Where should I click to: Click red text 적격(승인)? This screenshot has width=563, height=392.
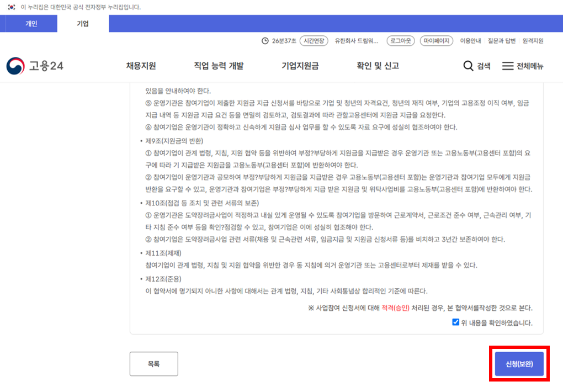[395, 308]
